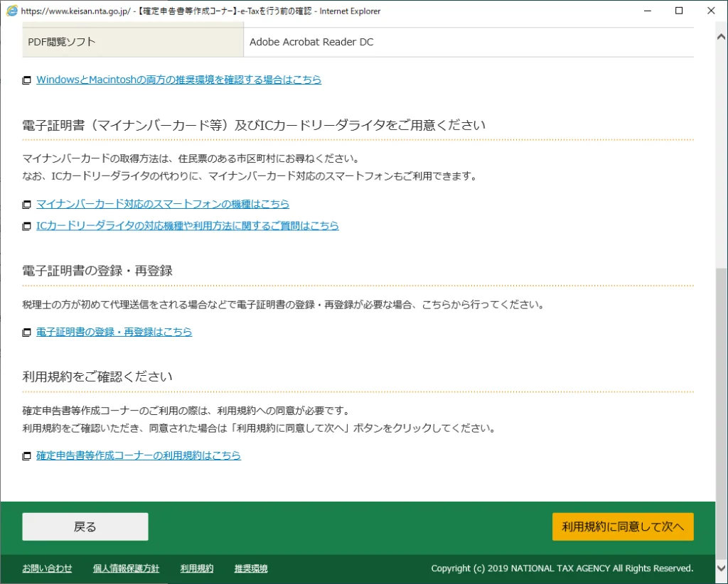Click heading 利用規約をご確認ください
728x584 pixels.
pos(97,377)
